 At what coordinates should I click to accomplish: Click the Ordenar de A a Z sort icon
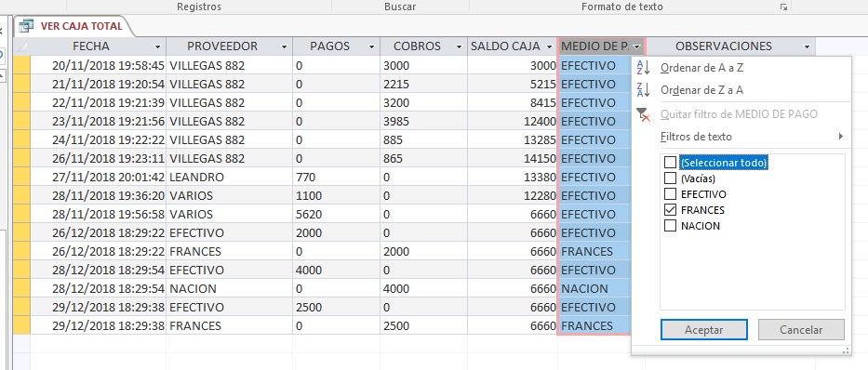coord(643,68)
